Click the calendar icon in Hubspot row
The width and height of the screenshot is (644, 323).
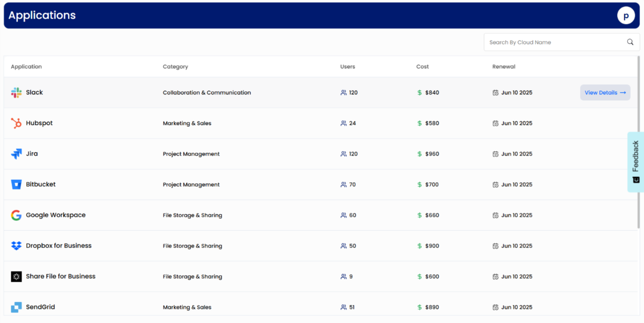[495, 123]
